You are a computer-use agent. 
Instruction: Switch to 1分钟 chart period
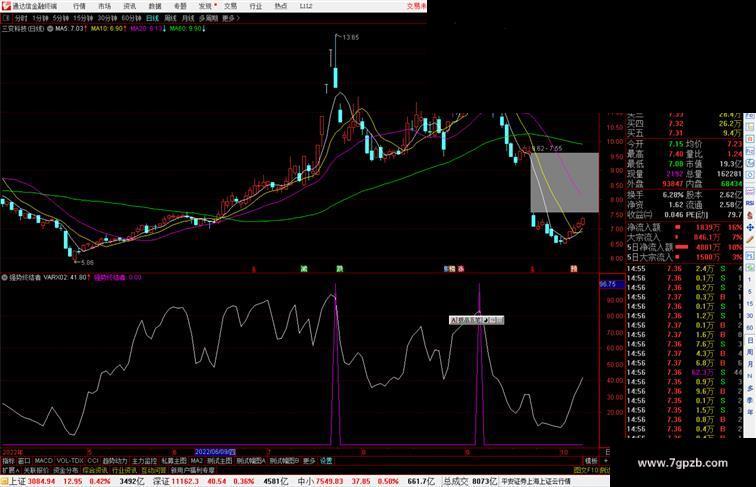click(x=40, y=18)
